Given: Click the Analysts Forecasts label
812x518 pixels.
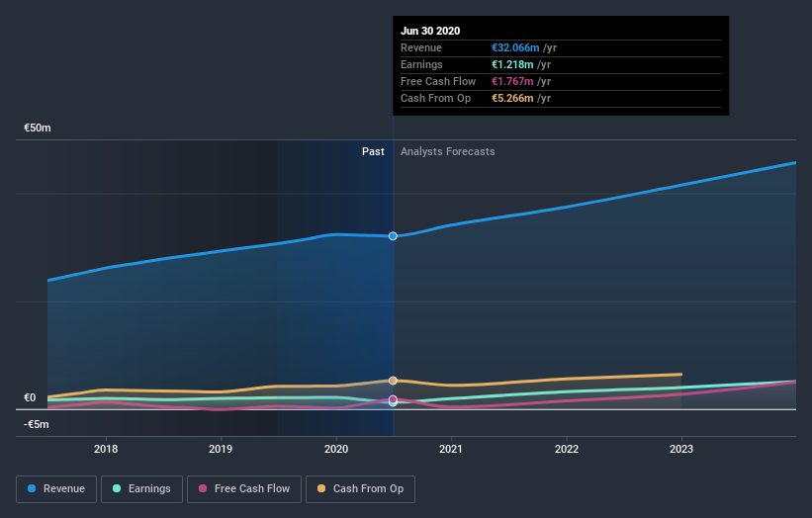Looking at the screenshot, I should [x=447, y=151].
